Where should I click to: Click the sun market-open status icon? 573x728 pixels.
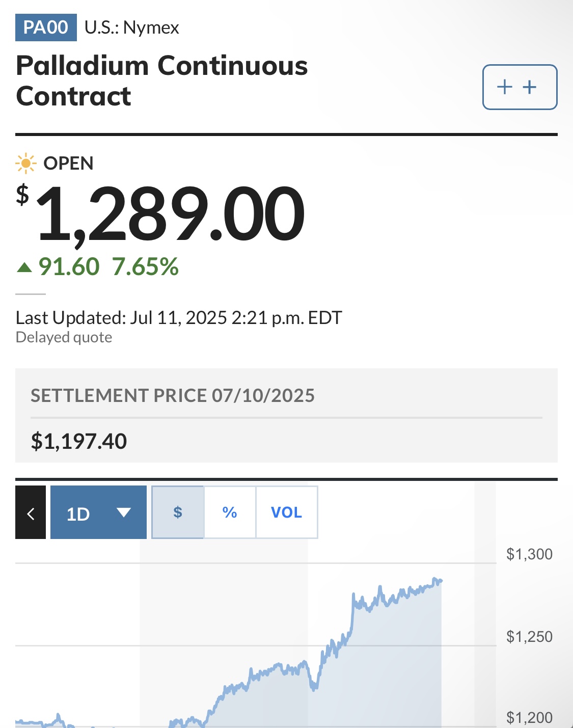[x=25, y=164]
